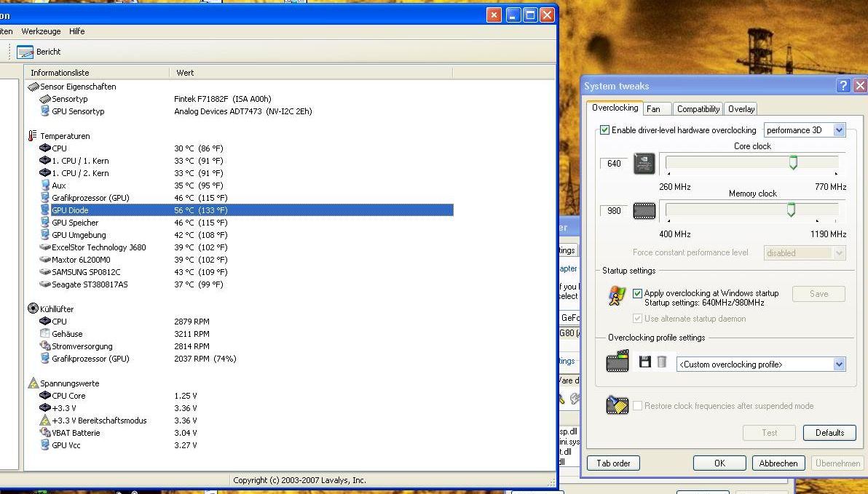Click the GPU Speicher row icon

tap(45, 223)
